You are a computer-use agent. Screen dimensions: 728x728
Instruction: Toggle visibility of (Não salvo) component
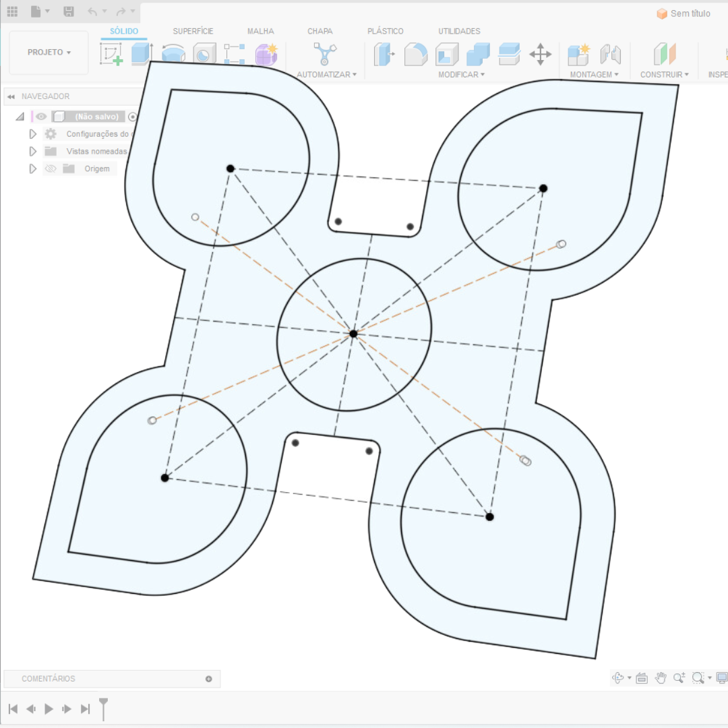(41, 117)
